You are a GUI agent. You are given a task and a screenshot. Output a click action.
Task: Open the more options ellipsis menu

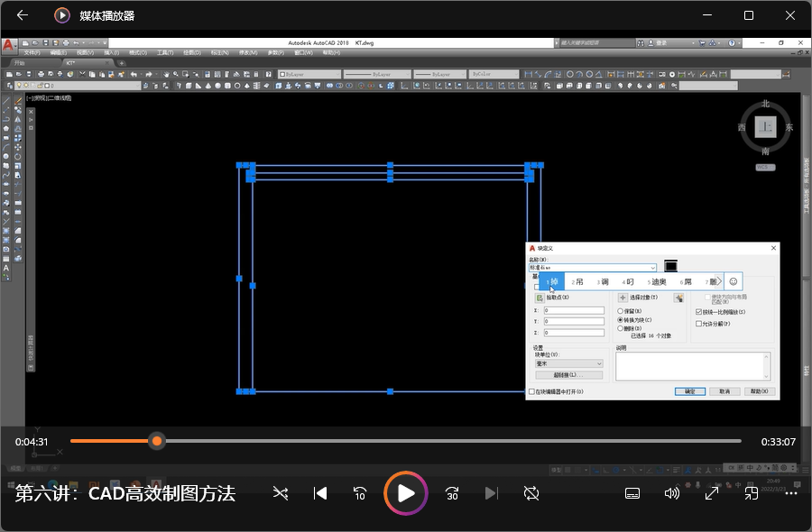coord(791,493)
